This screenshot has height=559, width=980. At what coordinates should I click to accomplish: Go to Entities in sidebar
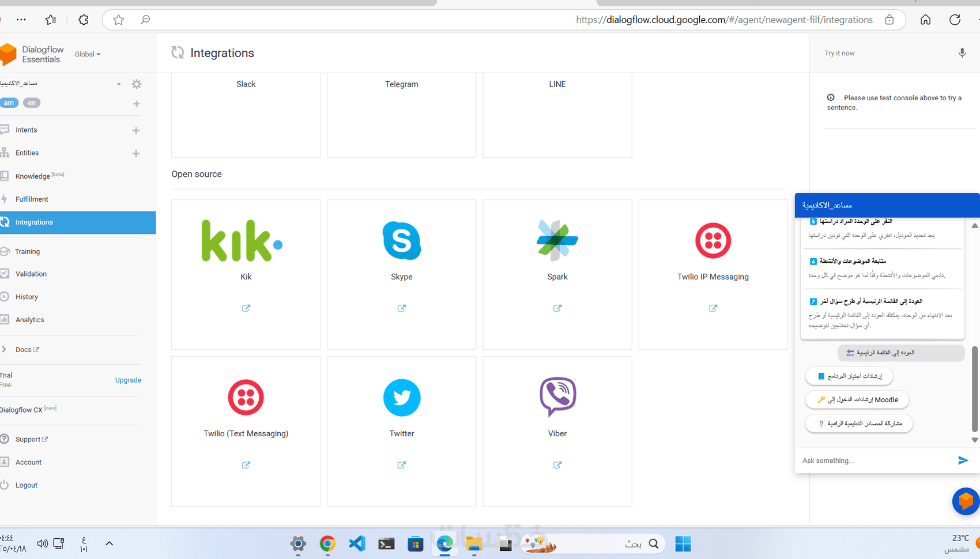pos(27,153)
